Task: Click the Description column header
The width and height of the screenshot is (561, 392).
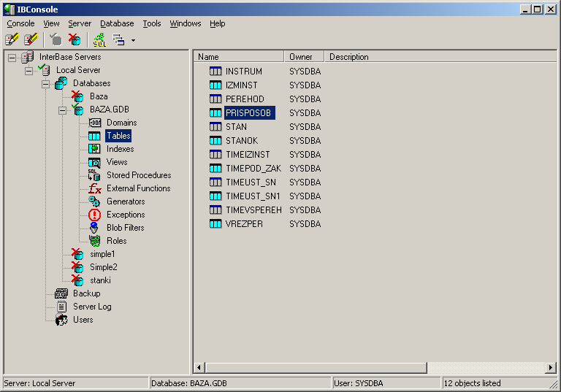Action: (x=440, y=56)
